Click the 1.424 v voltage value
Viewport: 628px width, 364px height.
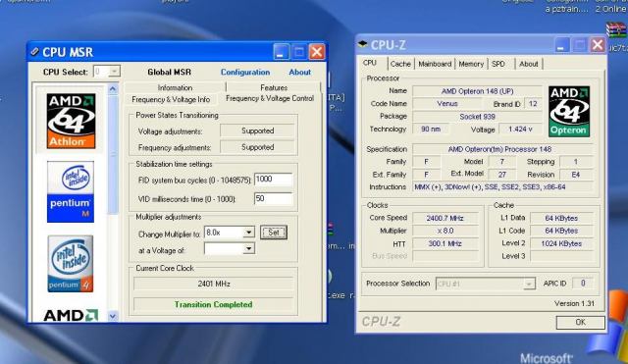coord(520,129)
